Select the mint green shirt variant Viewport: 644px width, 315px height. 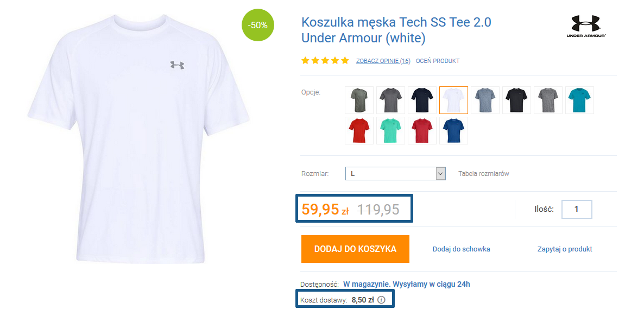[x=390, y=130]
